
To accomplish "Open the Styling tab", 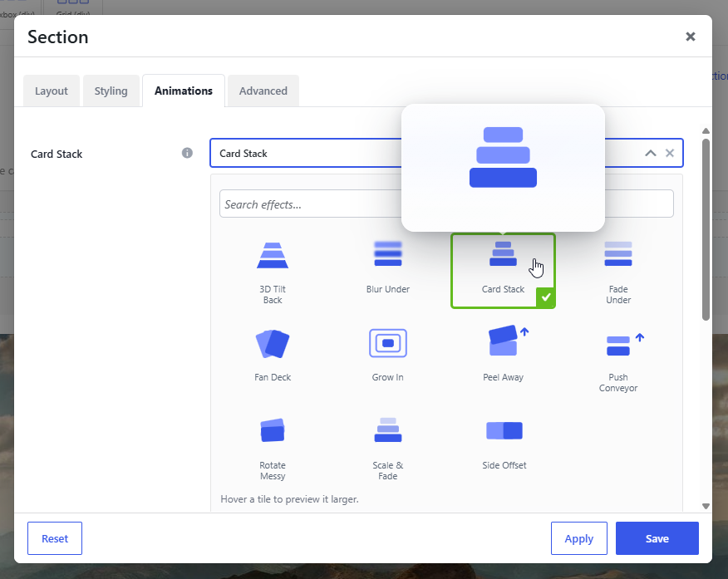I will pos(111,91).
